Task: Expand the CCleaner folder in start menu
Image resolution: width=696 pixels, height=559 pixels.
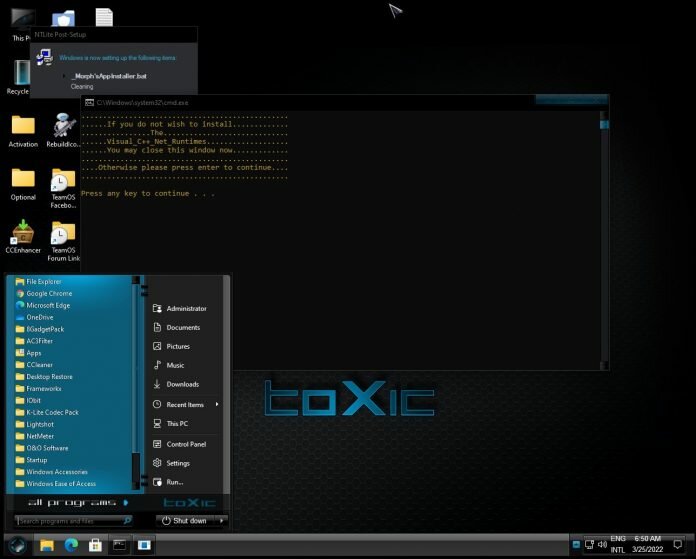Action: click(x=34, y=365)
